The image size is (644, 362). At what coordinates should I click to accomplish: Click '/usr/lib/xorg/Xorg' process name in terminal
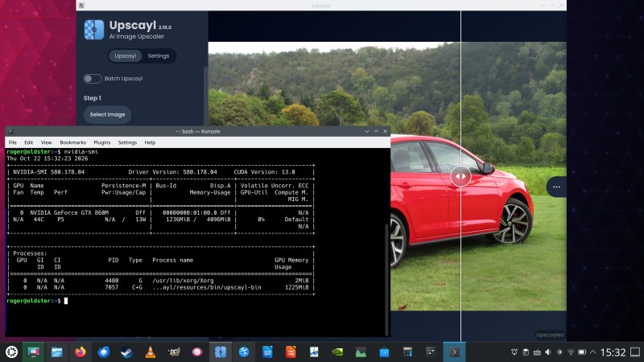(x=183, y=281)
